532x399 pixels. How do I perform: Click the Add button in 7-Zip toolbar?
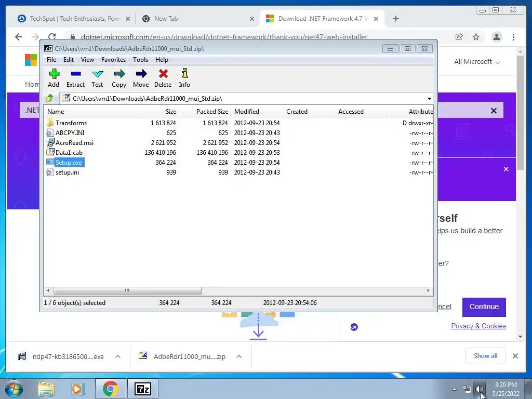(x=54, y=78)
